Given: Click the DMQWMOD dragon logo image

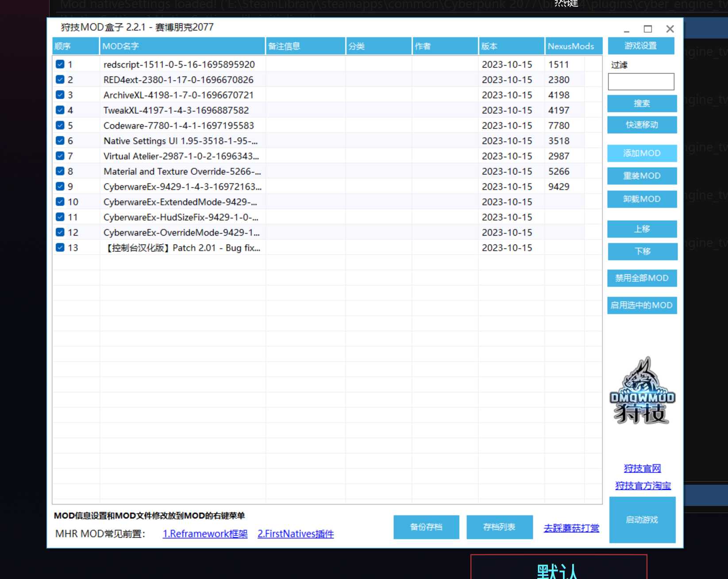Looking at the screenshot, I should click(642, 391).
